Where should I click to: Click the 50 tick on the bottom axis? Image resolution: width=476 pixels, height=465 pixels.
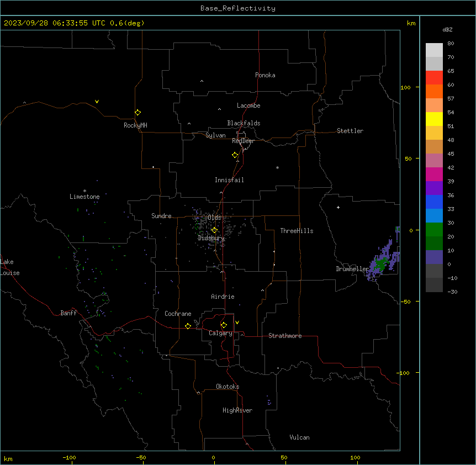pyautogui.click(x=284, y=457)
